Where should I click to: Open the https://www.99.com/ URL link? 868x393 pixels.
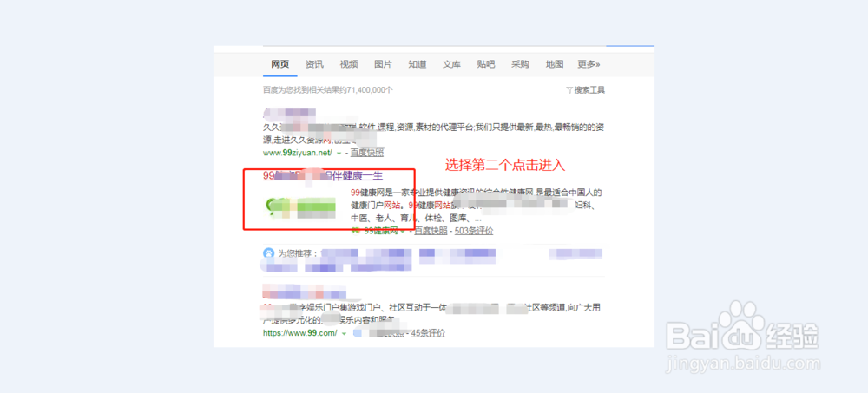click(300, 333)
